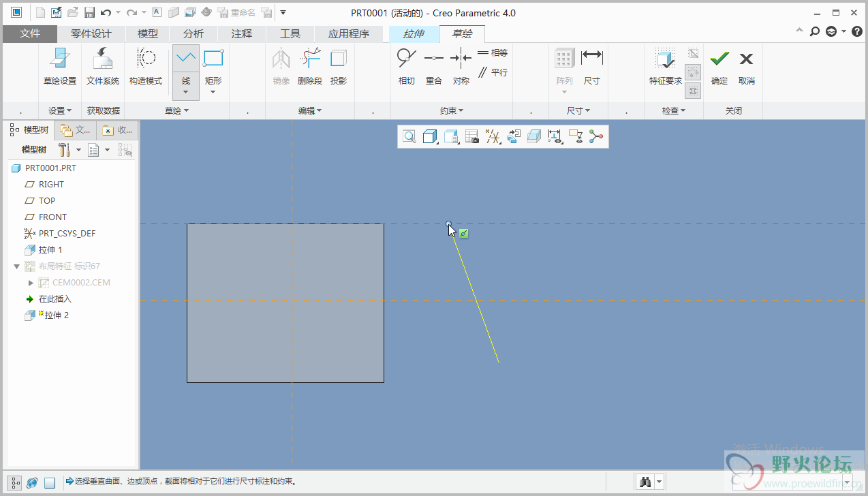Select the 模型树 navigator tab
This screenshot has height=496, width=868.
[30, 129]
